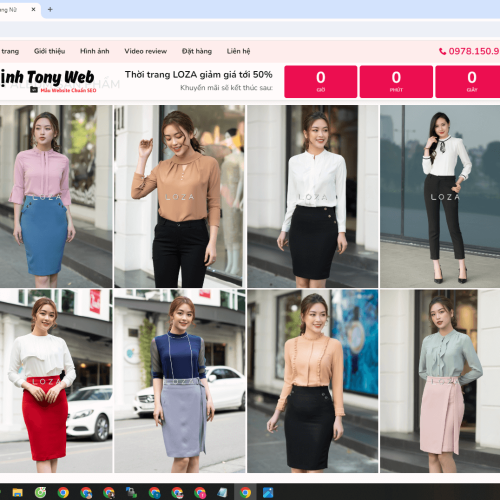Open the padlock network taskbar icon
This screenshot has height=500, width=500.
[x=131, y=492]
